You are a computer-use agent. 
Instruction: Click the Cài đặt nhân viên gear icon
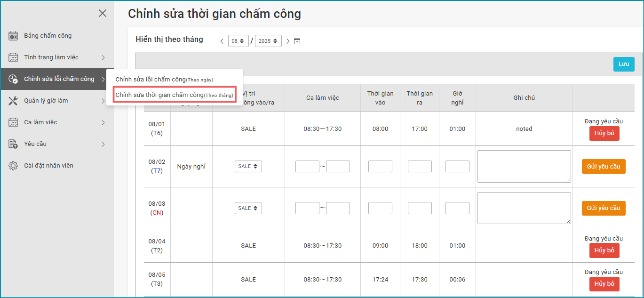pyautogui.click(x=13, y=166)
